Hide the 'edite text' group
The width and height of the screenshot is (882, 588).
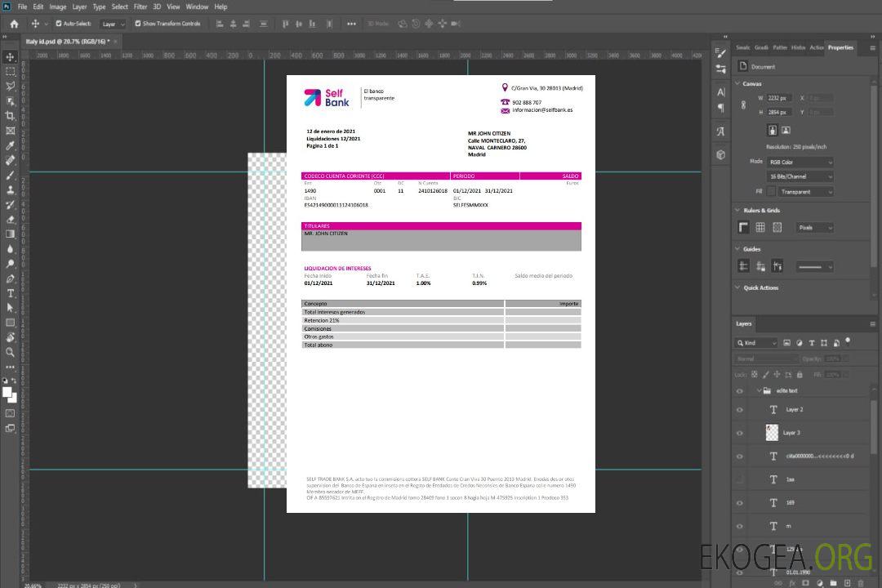(740, 391)
